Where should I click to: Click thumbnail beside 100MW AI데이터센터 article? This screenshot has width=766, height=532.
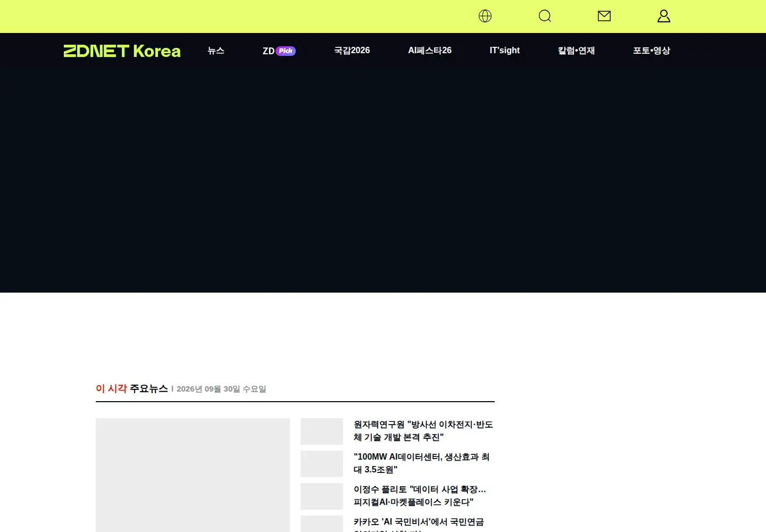pos(322,464)
